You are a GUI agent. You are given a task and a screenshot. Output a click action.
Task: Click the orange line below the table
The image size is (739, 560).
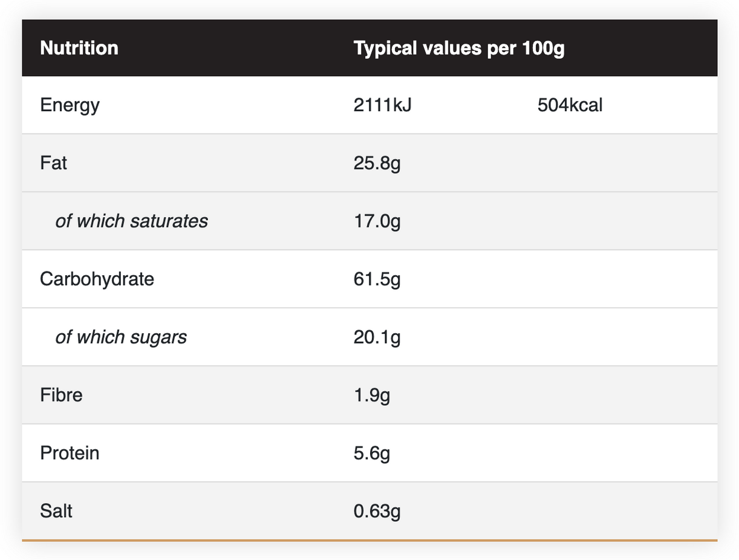[369, 539]
